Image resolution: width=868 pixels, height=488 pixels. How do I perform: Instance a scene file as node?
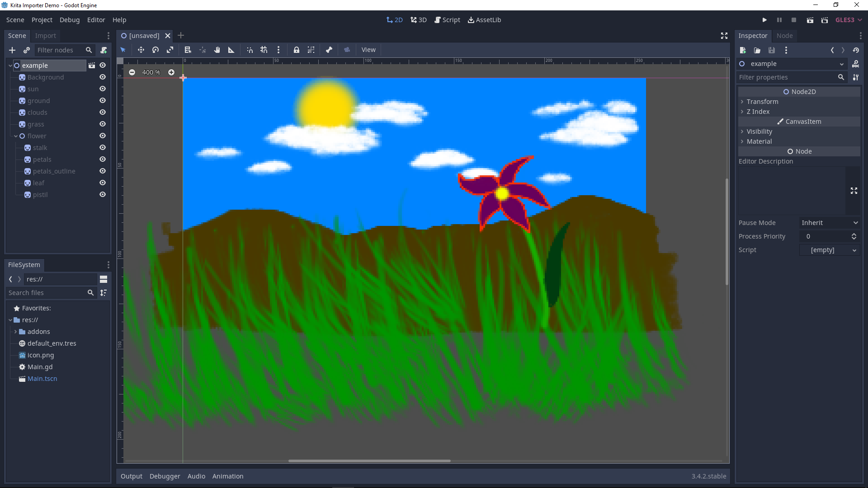click(x=27, y=50)
